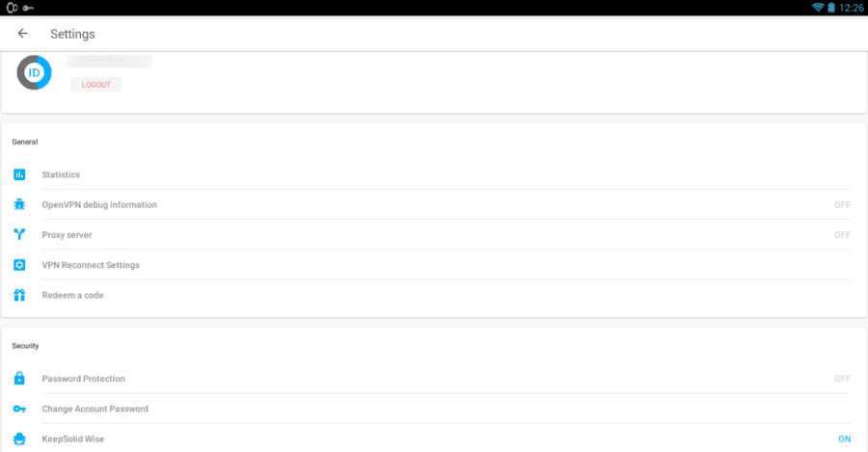Click the Password Protection lock icon
The width and height of the screenshot is (868, 452).
pos(19,379)
